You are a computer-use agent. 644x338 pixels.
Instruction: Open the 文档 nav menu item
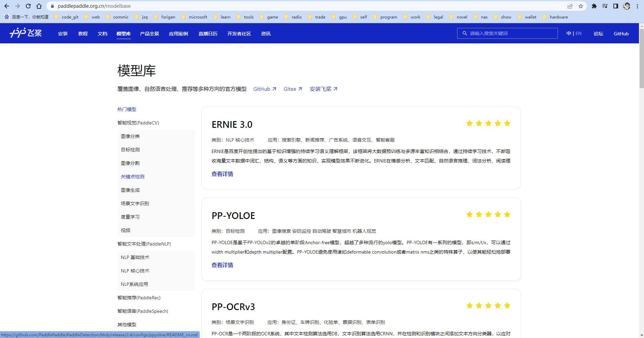(103, 34)
